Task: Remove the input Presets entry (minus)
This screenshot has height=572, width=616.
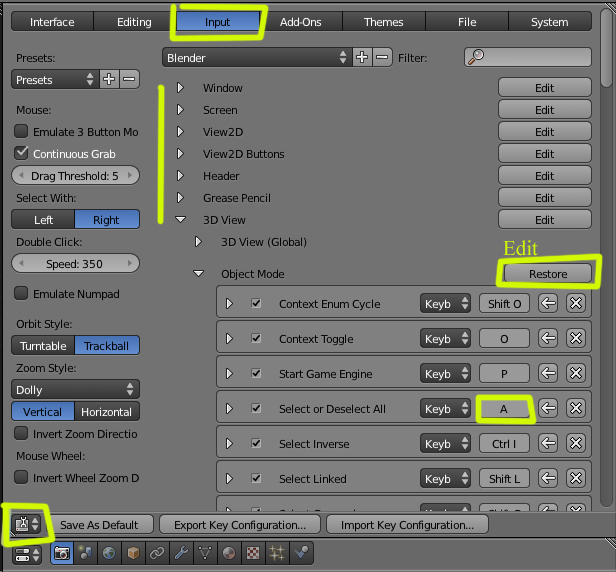Action: pyautogui.click(x=129, y=79)
